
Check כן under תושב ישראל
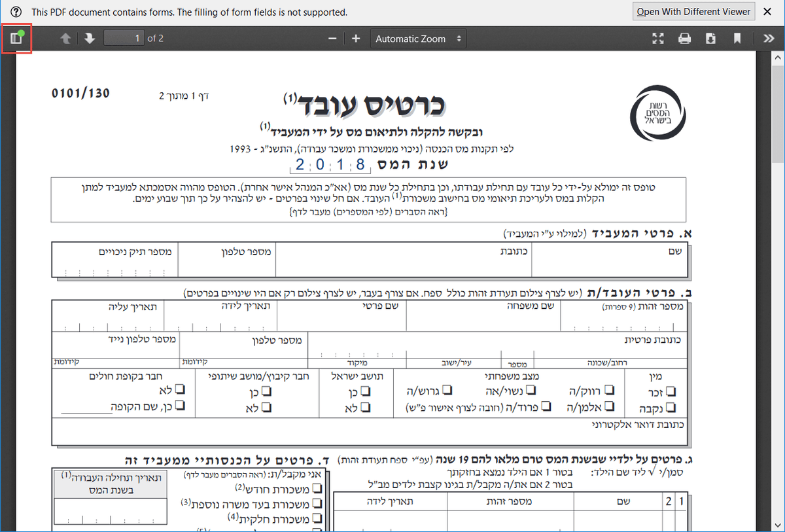[x=366, y=391]
